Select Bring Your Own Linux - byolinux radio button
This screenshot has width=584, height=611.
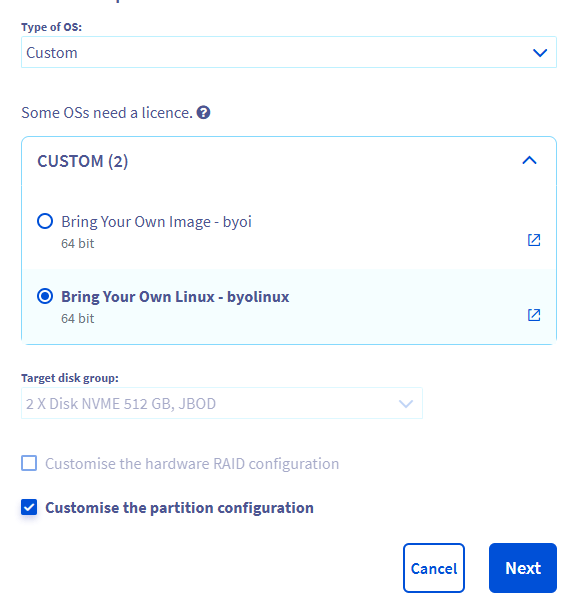click(45, 296)
